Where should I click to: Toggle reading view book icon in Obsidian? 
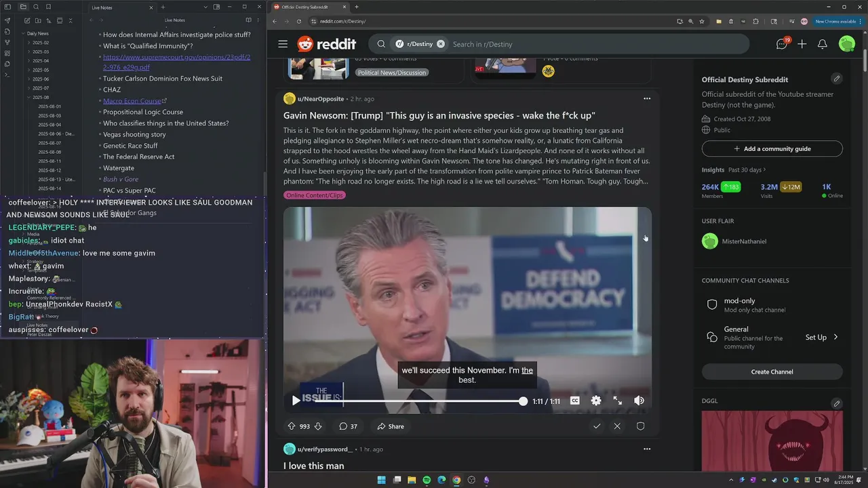[248, 20]
